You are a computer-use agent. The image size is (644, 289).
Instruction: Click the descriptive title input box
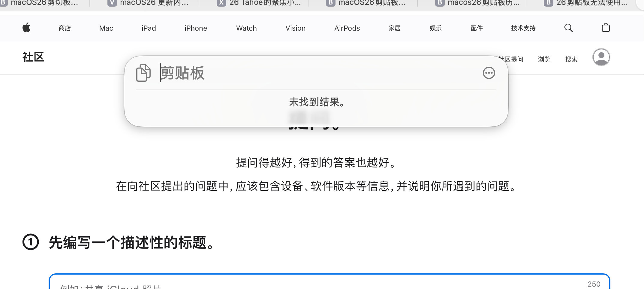329,282
